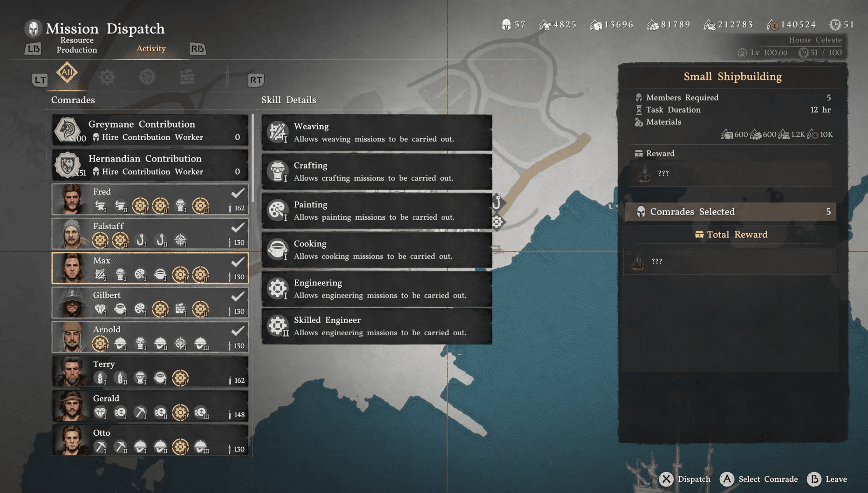
Task: Switch to the Activity tab
Action: [x=151, y=48]
